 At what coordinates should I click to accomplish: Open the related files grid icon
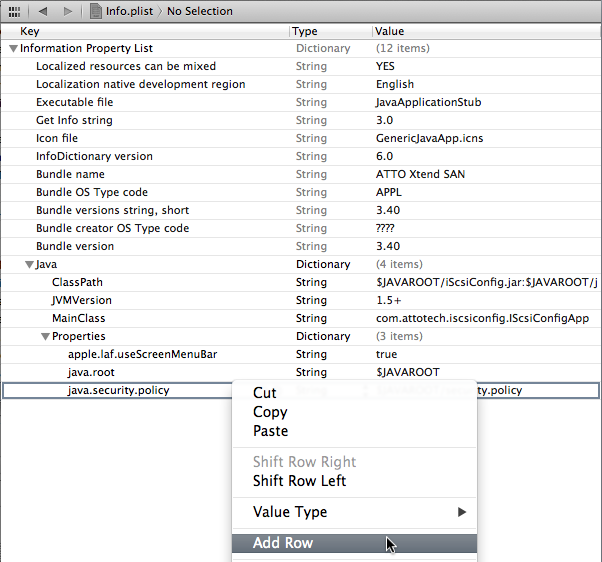click(x=15, y=11)
